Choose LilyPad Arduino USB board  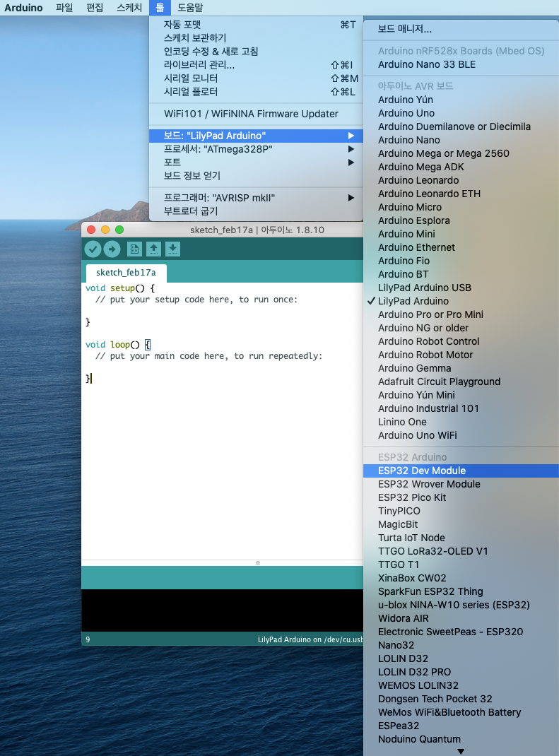(461, 288)
